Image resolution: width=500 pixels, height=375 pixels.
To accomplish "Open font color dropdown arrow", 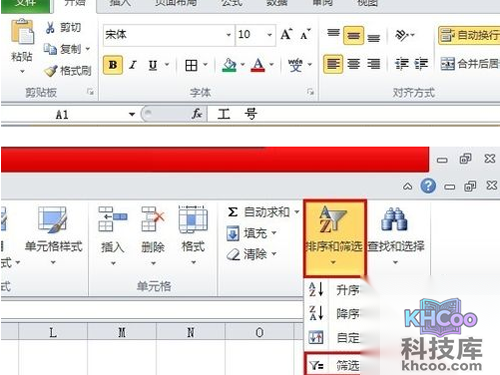I will pos(272,65).
